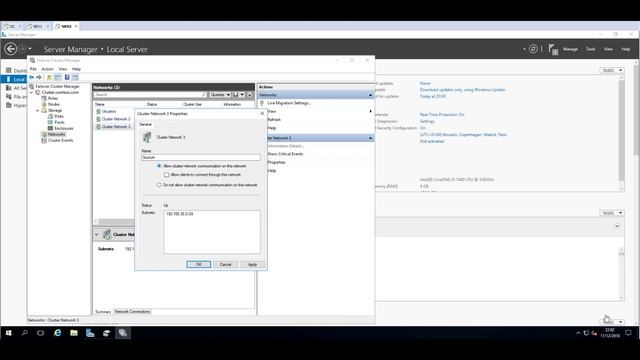
Task: Confirm the dialog with OK
Action: 199,264
